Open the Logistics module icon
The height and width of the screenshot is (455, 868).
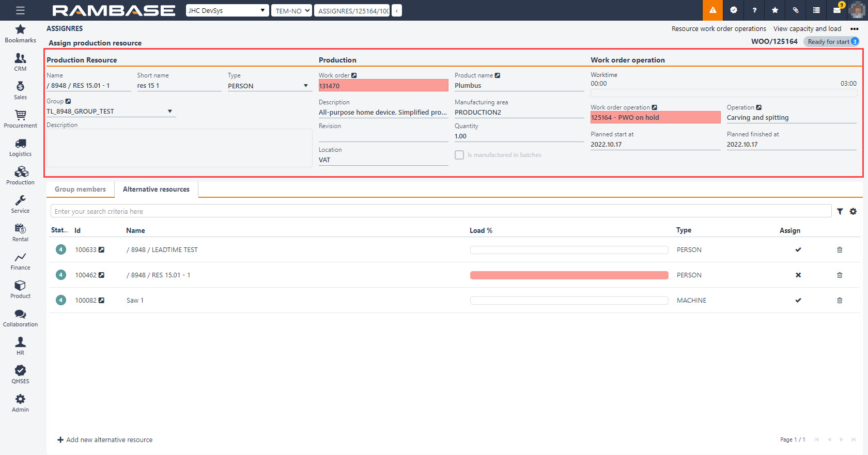[x=20, y=147]
